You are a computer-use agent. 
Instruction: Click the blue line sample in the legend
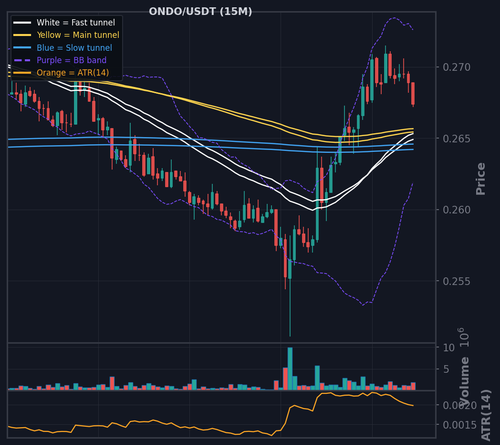22,48
